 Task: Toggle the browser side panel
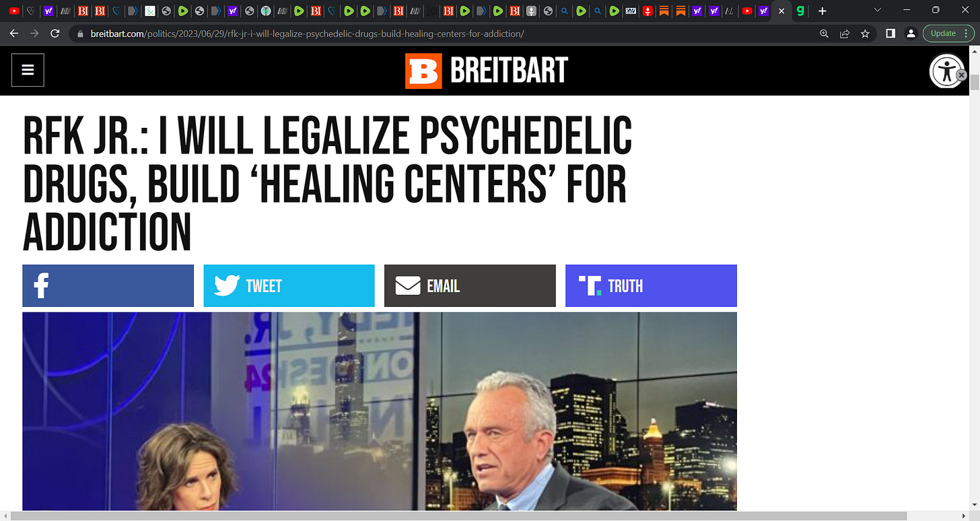(890, 34)
